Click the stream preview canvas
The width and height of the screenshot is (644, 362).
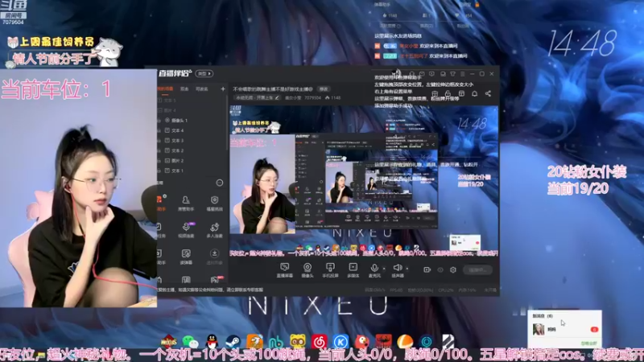(364, 182)
